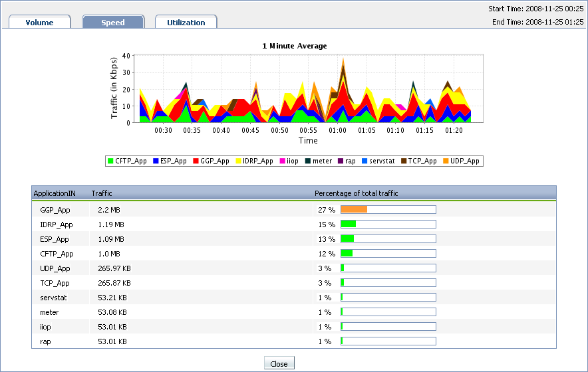Click the 1 Minute Average chart title
This screenshot has height=372, width=588.
294,46
